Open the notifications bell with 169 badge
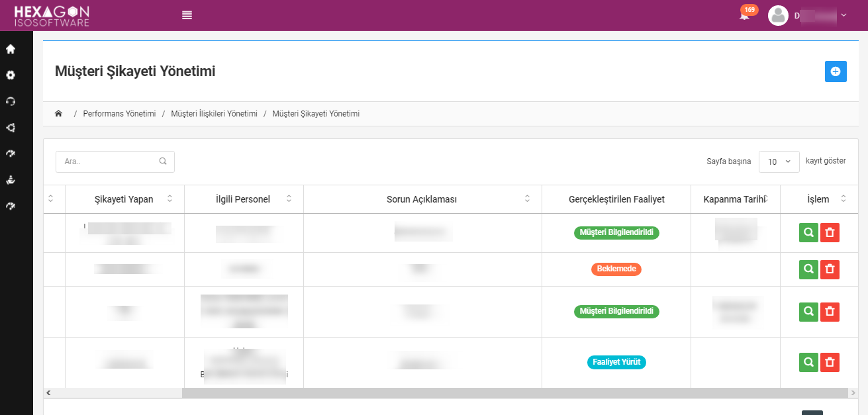Image resolution: width=868 pixels, height=415 pixels. click(x=745, y=15)
